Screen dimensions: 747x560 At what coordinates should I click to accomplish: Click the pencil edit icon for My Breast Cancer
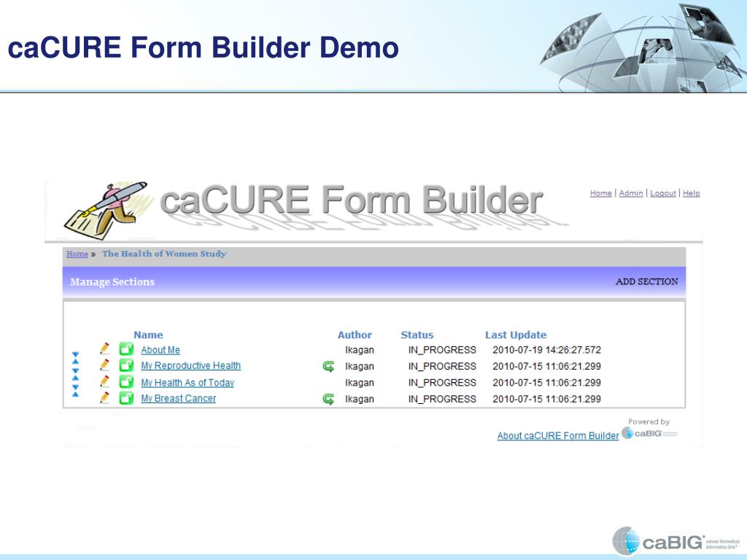point(104,397)
